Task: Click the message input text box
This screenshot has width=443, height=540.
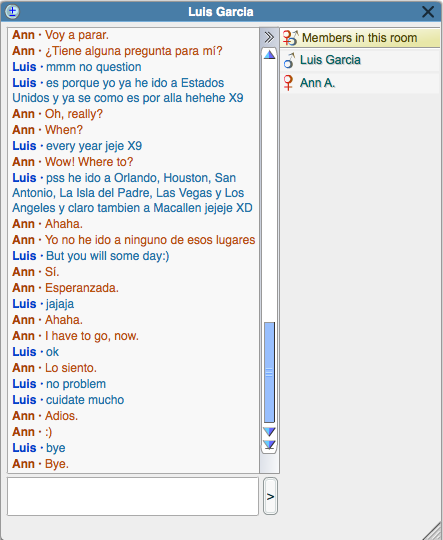Action: click(x=133, y=496)
